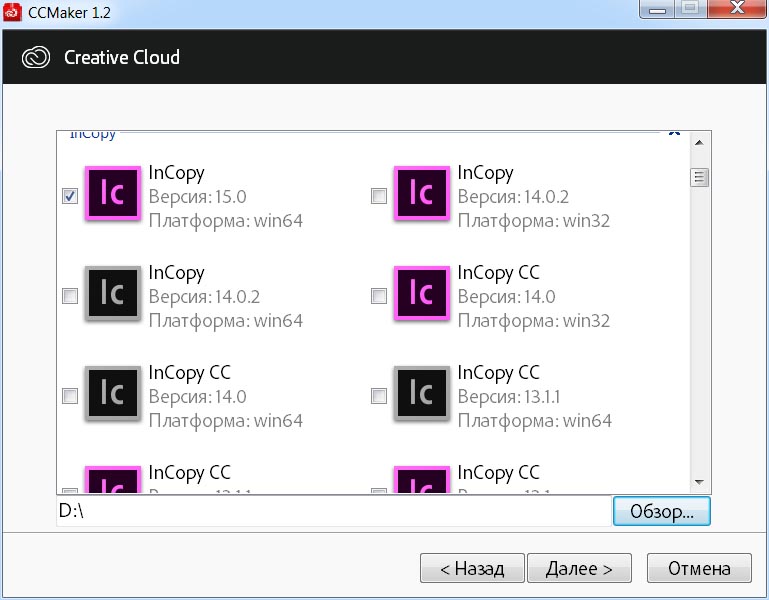The image size is (769, 600).
Task: Click the InCopy CC 14.0 win32 icon
Action: 422,293
